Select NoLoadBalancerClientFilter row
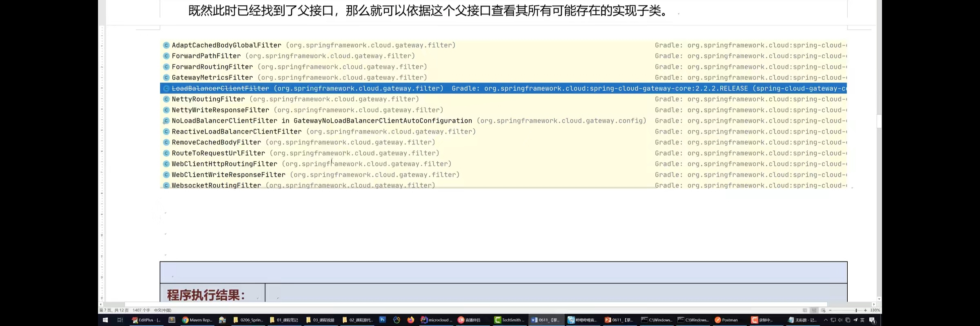Image resolution: width=980 pixels, height=326 pixels. (x=503, y=121)
